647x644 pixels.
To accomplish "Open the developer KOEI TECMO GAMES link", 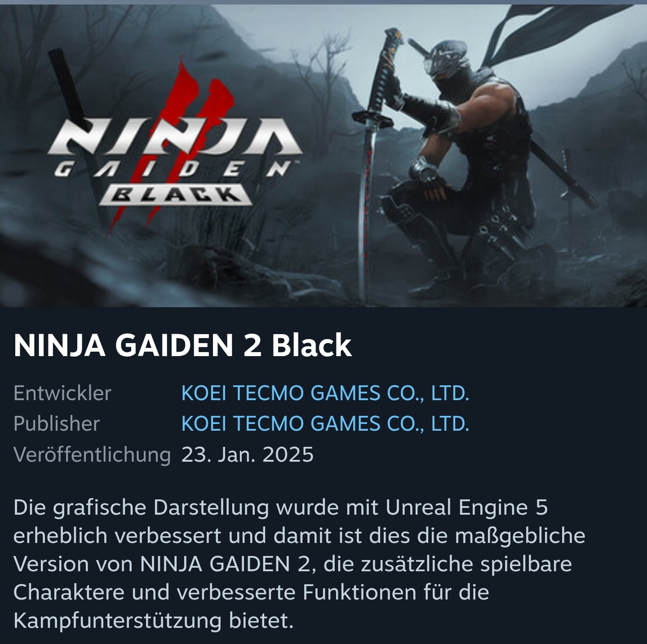I will coord(325,393).
